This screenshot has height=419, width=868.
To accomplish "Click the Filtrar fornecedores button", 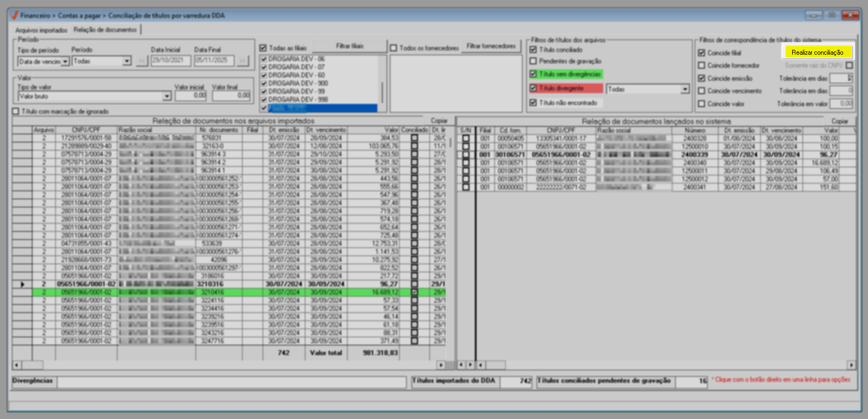I will [491, 47].
